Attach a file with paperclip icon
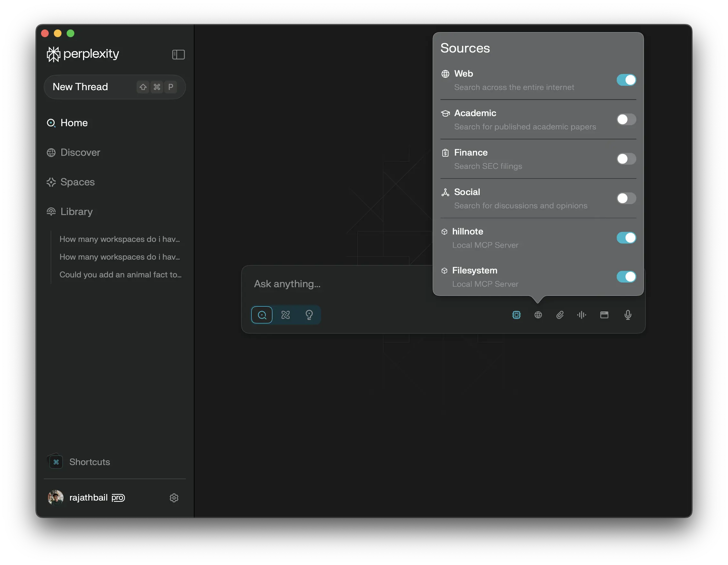This screenshot has height=565, width=728. coord(560,315)
